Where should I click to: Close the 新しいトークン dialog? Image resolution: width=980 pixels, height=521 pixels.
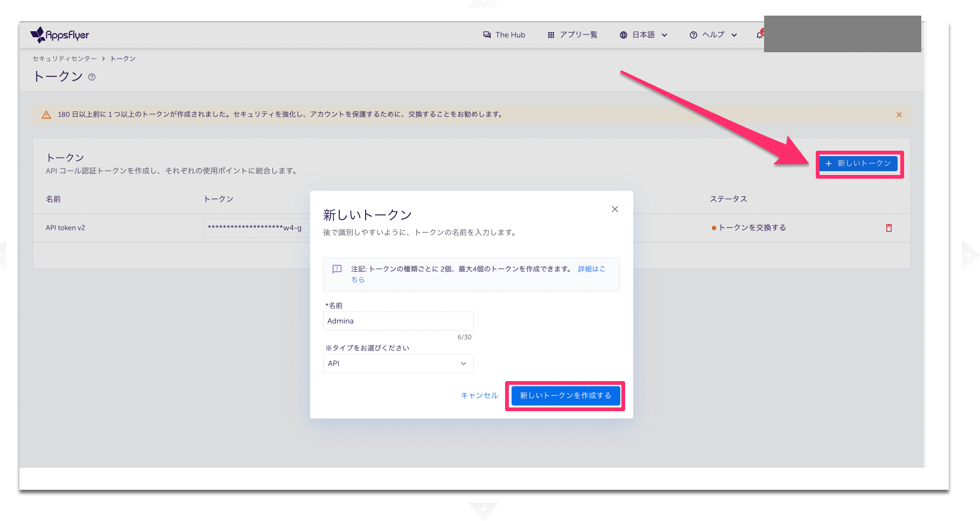click(x=615, y=209)
